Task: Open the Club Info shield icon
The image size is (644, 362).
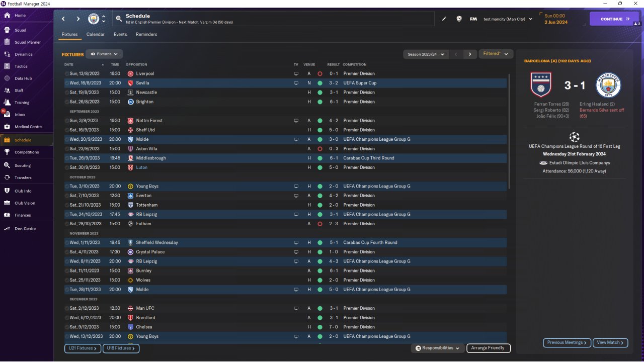Action: (7, 191)
